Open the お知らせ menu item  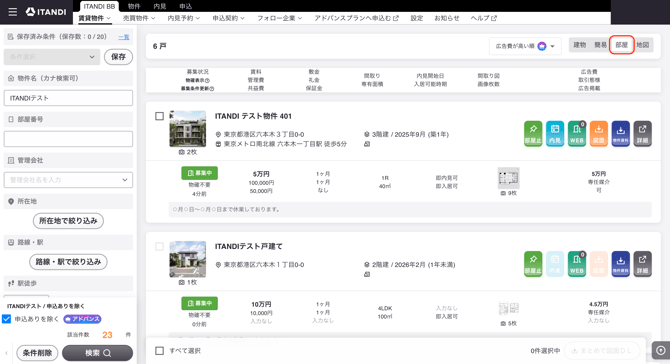click(447, 18)
